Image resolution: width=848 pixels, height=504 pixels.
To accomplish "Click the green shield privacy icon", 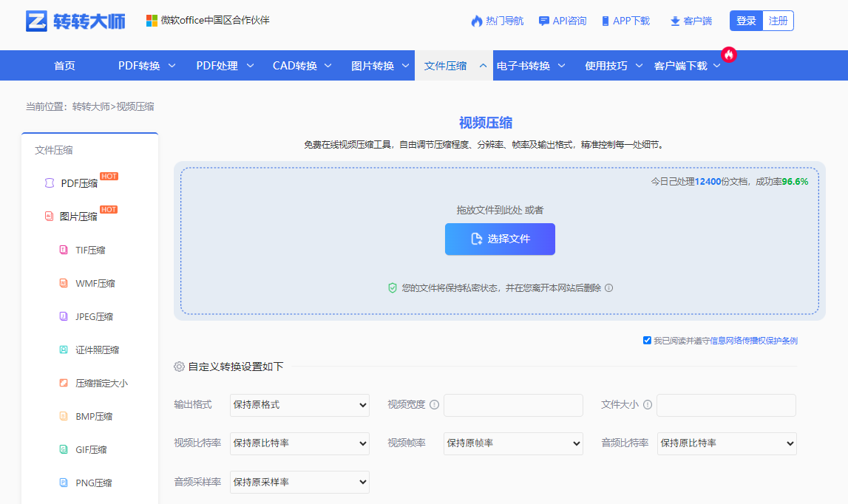I will coord(393,287).
